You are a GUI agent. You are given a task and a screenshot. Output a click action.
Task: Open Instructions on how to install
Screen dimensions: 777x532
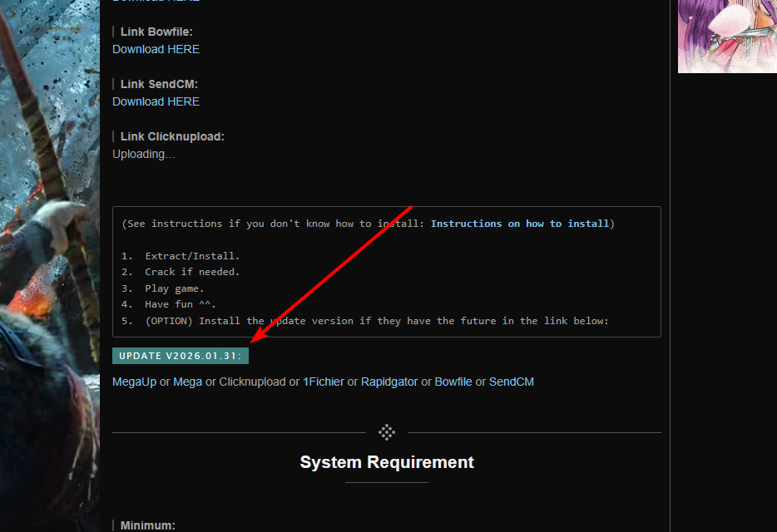tap(520, 224)
